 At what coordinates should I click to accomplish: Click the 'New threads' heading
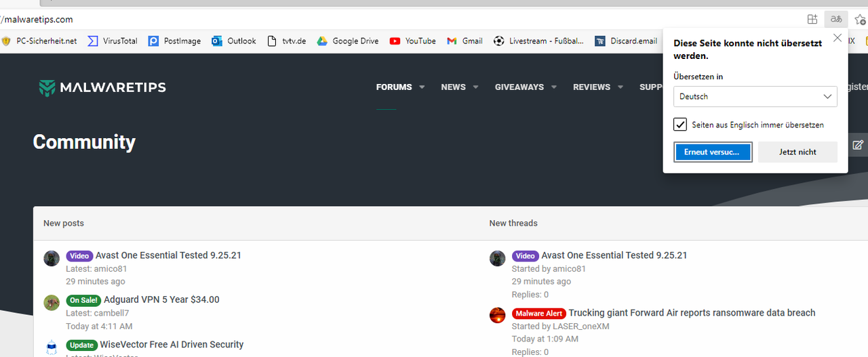(513, 223)
